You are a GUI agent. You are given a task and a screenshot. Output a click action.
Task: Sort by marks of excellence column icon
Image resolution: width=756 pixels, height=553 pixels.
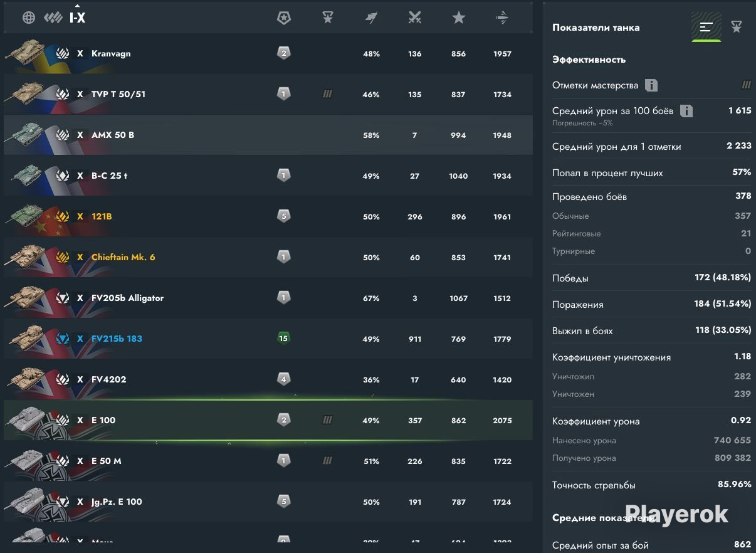point(327,18)
